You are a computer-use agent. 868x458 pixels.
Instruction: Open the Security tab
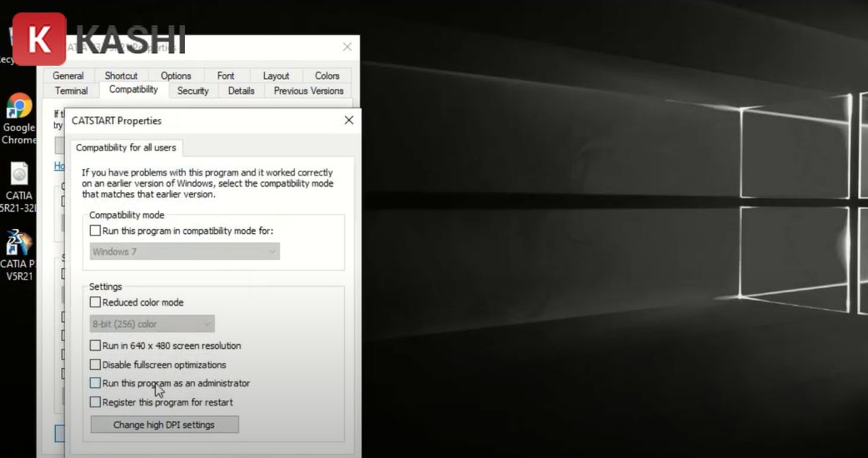pos(192,91)
